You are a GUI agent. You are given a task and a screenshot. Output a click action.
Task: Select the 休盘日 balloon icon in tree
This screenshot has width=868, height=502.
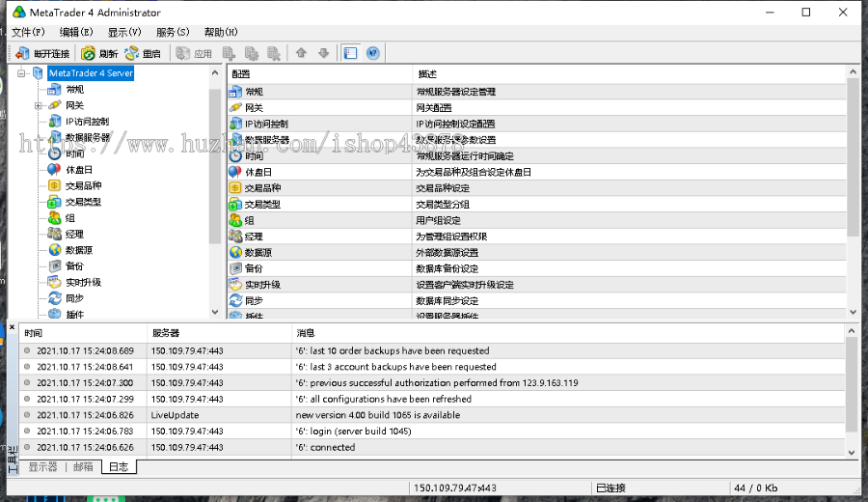54,170
